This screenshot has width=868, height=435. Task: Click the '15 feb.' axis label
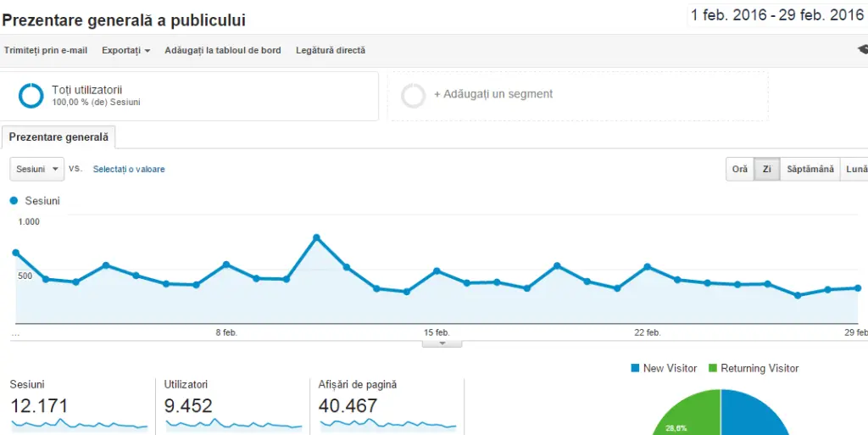(437, 332)
